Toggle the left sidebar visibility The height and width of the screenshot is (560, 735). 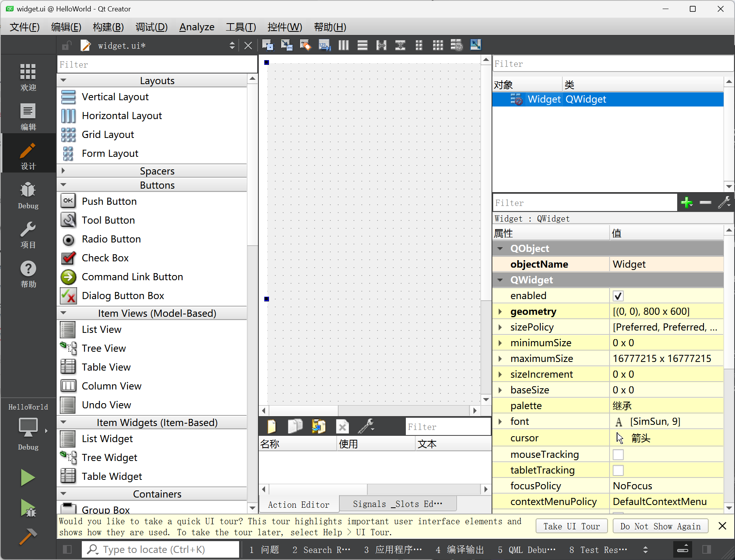click(x=67, y=549)
